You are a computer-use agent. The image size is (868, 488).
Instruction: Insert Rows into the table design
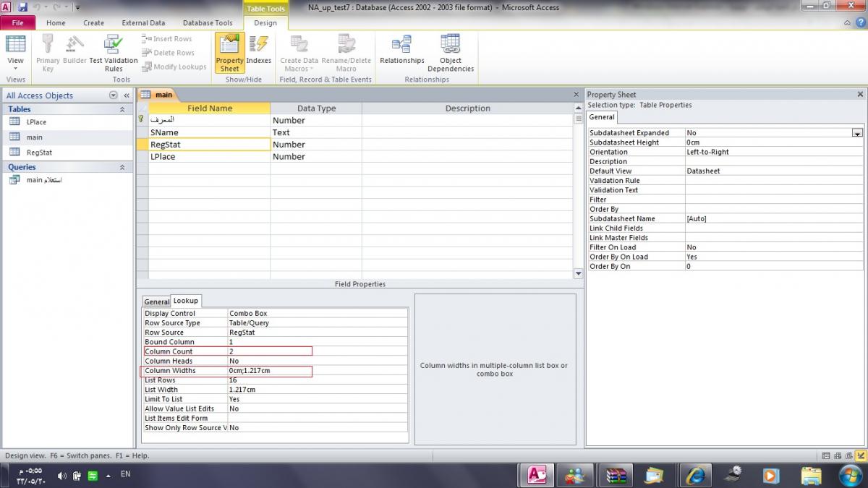click(166, 39)
